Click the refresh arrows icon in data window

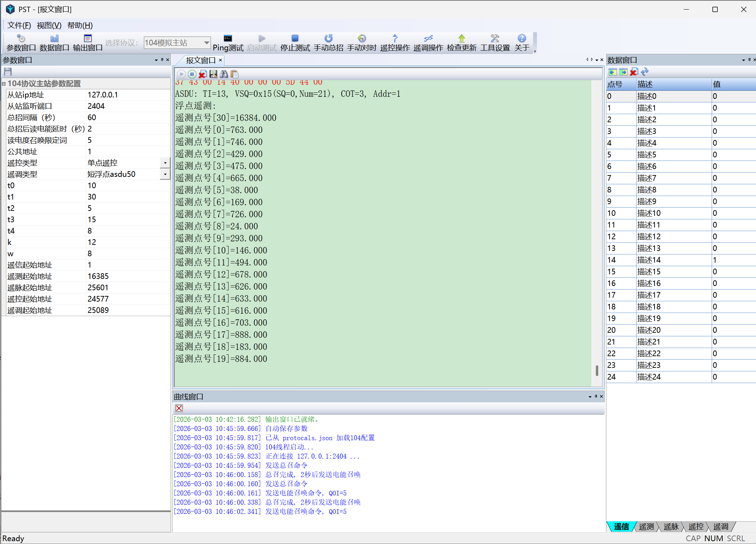coord(645,72)
